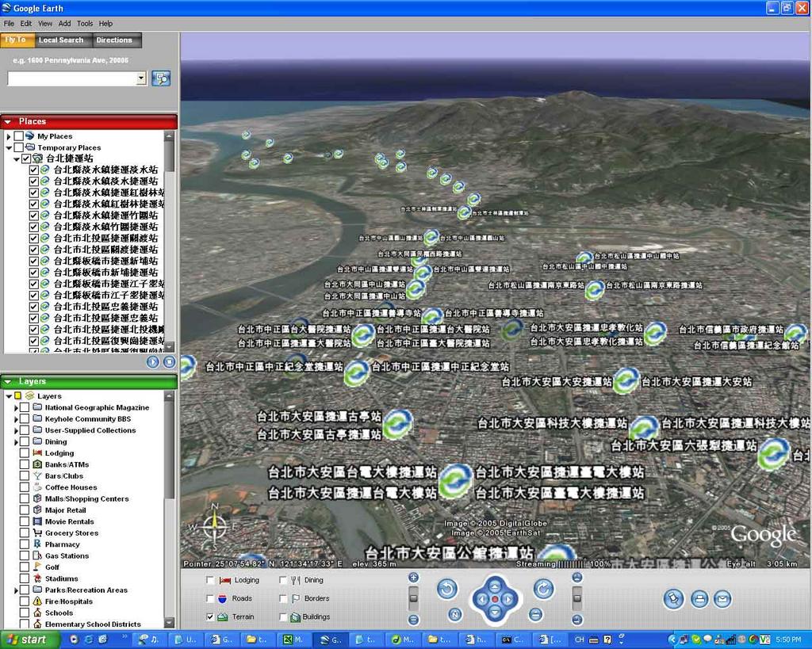Image resolution: width=812 pixels, height=649 pixels.
Task: Check the My Places checkbox
Action: (x=19, y=136)
